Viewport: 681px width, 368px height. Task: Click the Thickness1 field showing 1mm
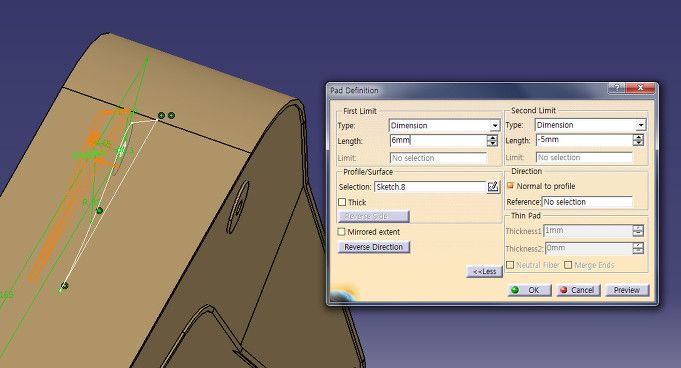pos(588,231)
